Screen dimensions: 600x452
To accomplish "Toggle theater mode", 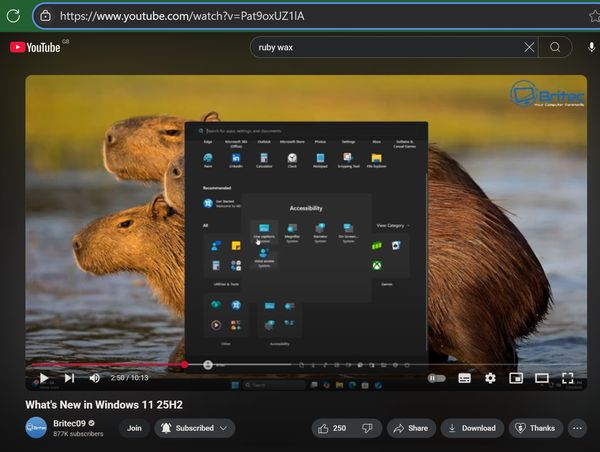I will tap(542, 378).
